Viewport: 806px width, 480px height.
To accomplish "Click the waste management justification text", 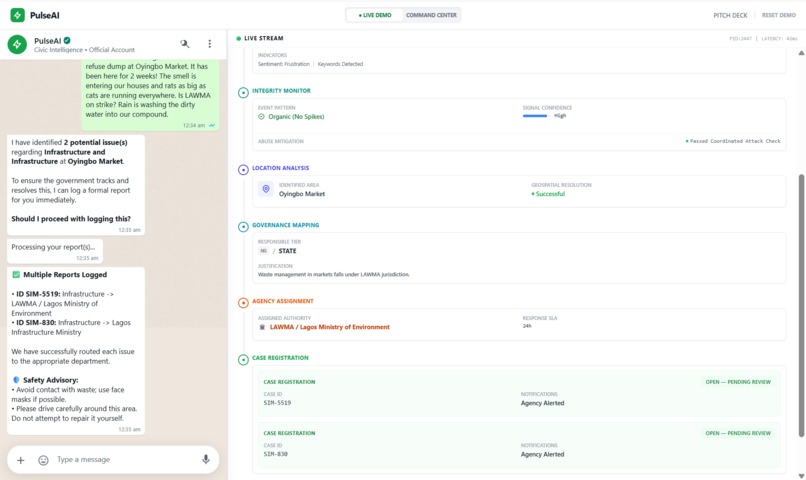I will [334, 274].
